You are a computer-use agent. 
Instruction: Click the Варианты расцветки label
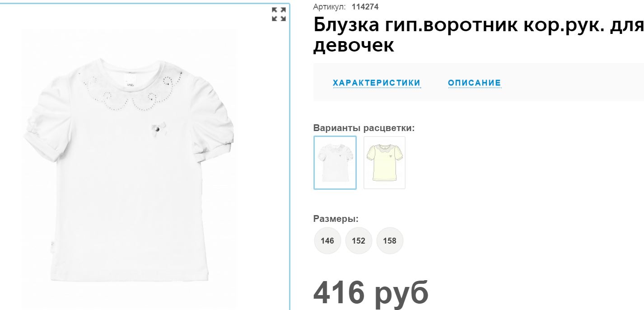[x=364, y=128]
